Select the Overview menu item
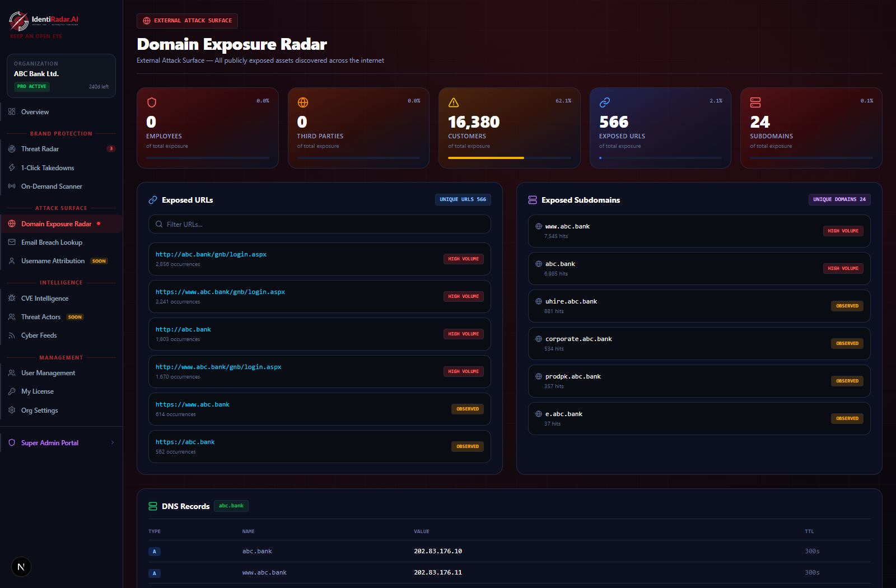The height and width of the screenshot is (588, 896). click(x=62, y=112)
